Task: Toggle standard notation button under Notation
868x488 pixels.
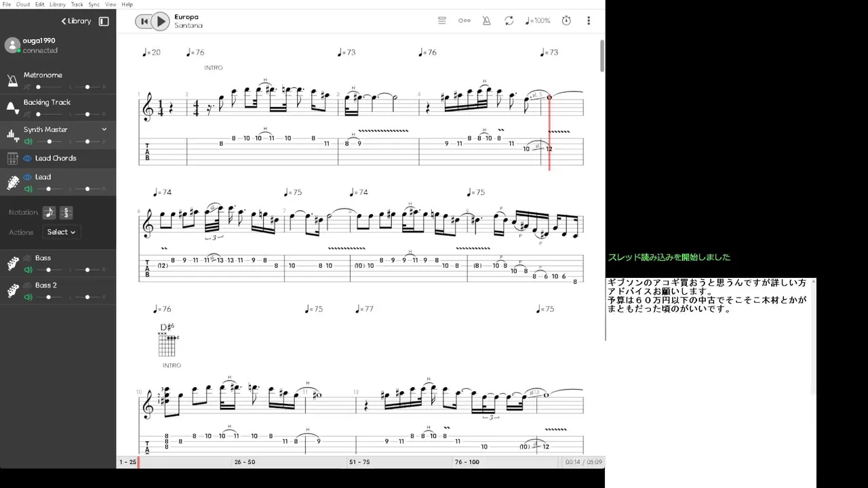Action: [x=50, y=213]
